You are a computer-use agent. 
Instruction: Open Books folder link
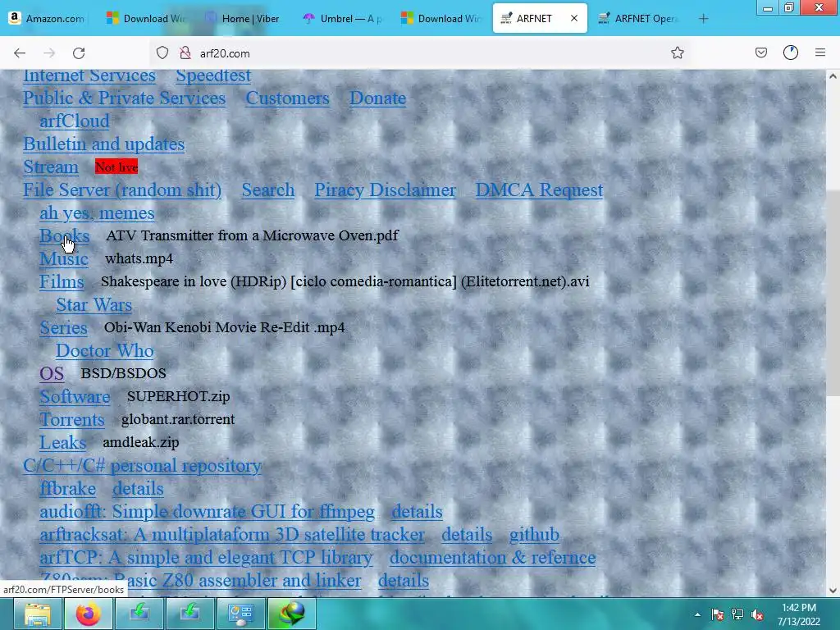coord(64,236)
